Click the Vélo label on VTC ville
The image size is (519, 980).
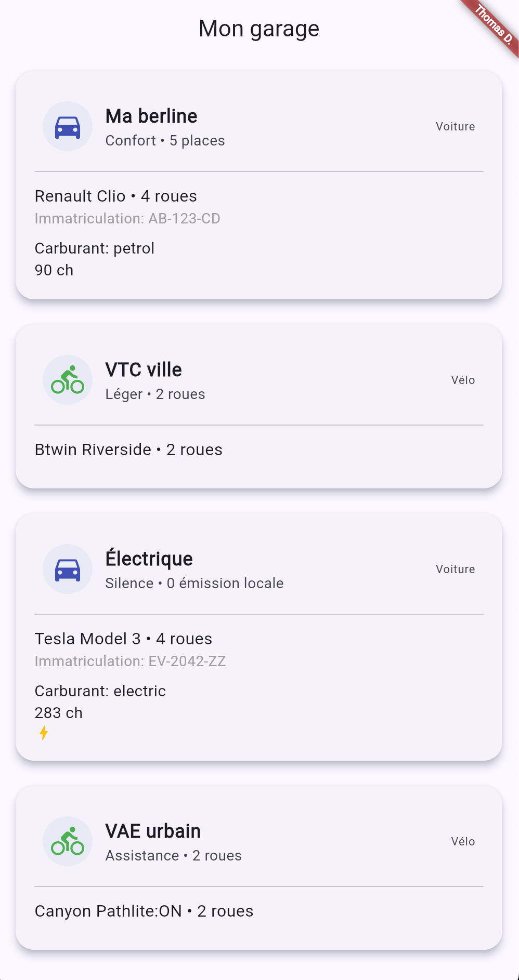(463, 380)
